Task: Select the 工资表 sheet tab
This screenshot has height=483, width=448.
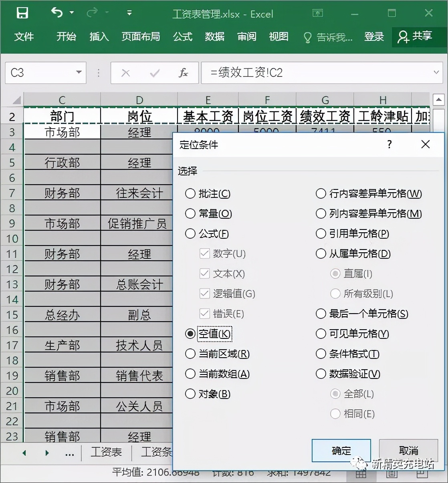Action: tap(106, 452)
